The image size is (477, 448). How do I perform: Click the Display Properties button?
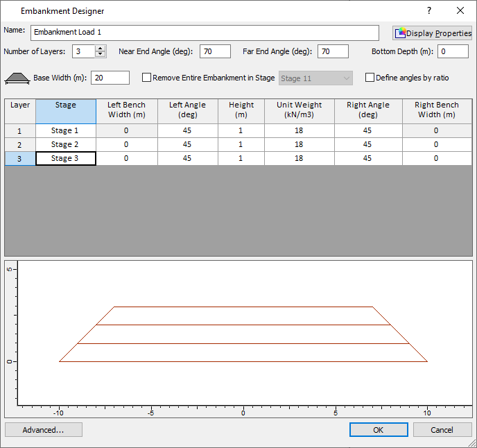click(x=433, y=33)
